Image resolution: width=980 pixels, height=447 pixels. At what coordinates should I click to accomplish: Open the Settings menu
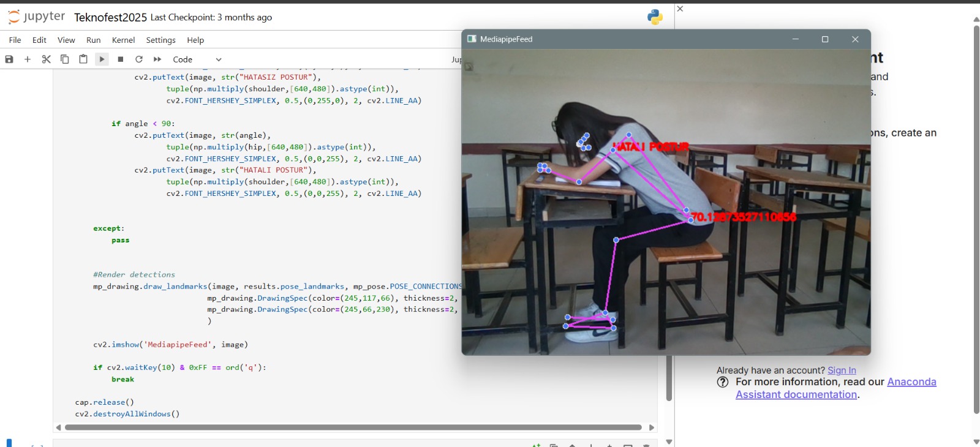point(160,40)
